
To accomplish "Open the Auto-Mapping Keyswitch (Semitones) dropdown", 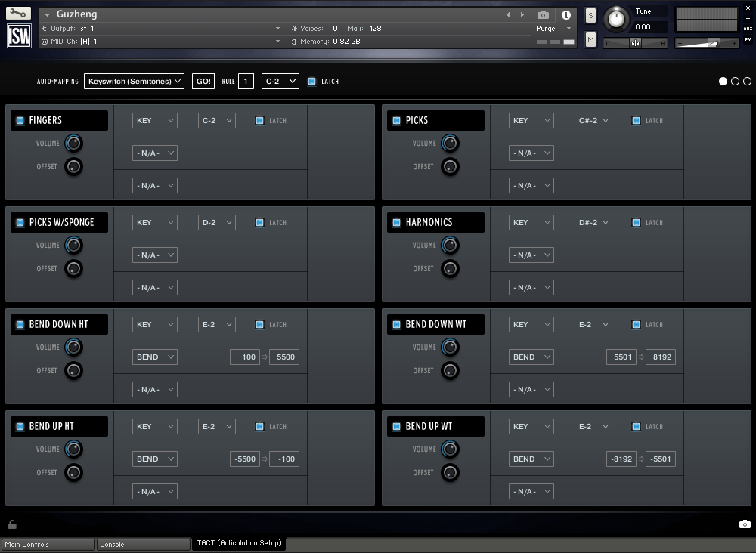I will click(x=134, y=81).
